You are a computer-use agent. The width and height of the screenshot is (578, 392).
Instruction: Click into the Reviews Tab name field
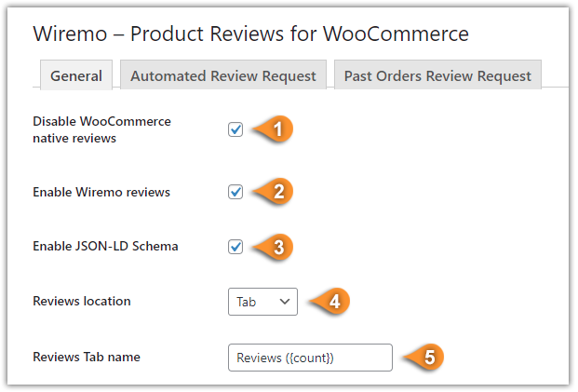pos(310,358)
